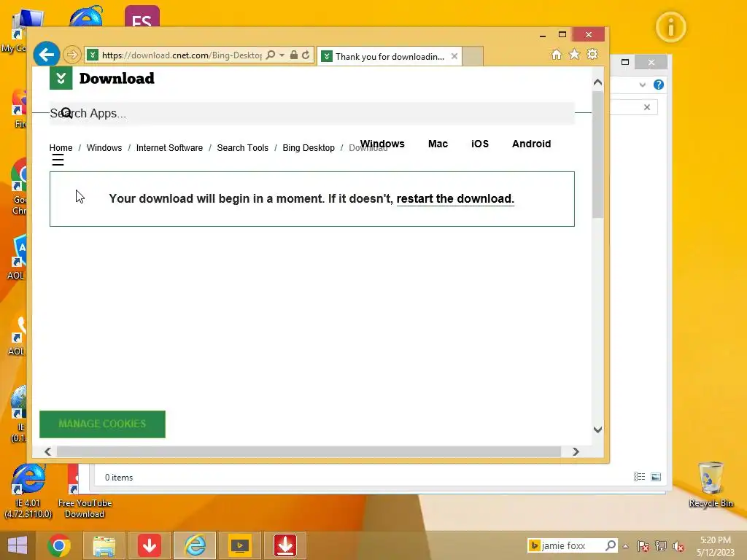The image size is (747, 560).
Task: Click the MANAGE COOKIES button
Action: coord(102,424)
